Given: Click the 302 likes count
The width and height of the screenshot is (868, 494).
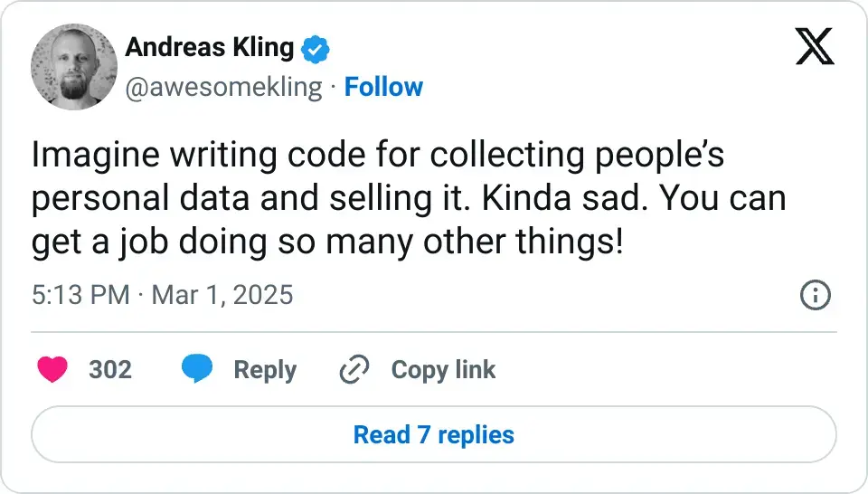Looking at the screenshot, I should 110,369.
